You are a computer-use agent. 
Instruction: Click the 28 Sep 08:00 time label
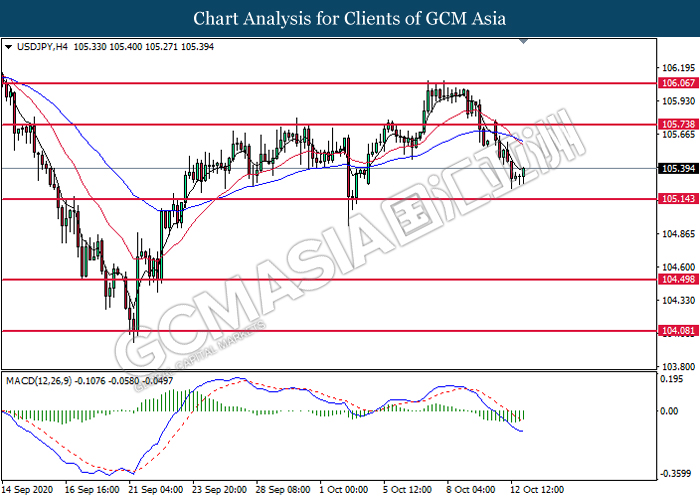283,490
